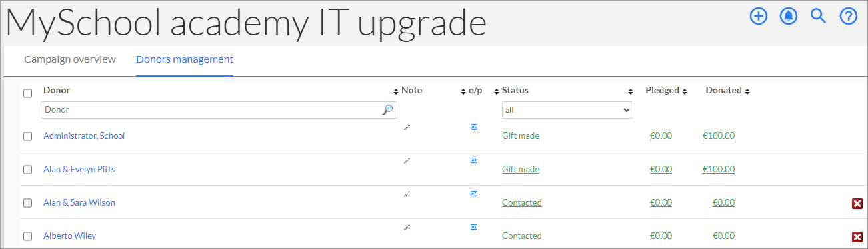Check the Alan & Evelyn Pitts row checkbox
Image resolution: width=868 pixels, height=249 pixels.
27,170
